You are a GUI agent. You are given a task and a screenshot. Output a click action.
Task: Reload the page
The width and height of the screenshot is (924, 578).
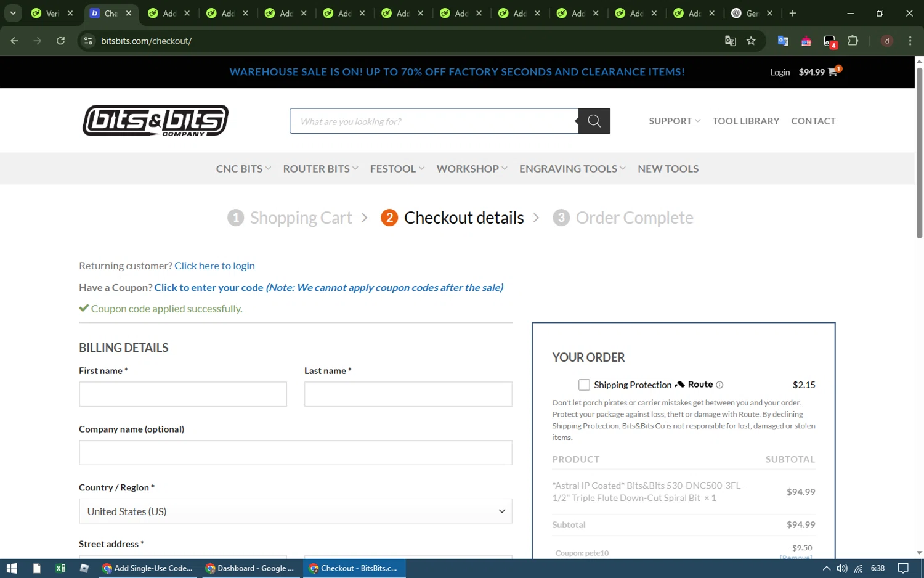click(60, 41)
